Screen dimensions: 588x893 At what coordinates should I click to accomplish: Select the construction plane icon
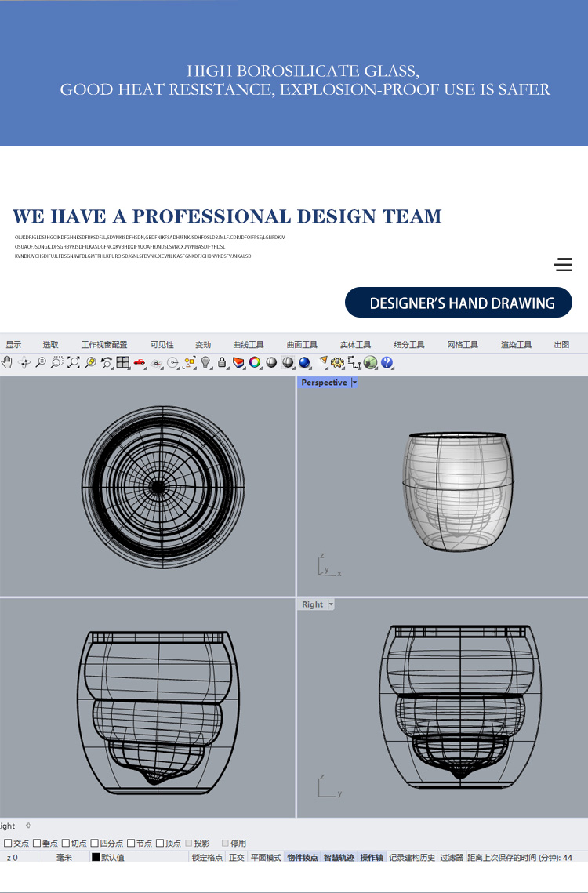tap(156, 363)
